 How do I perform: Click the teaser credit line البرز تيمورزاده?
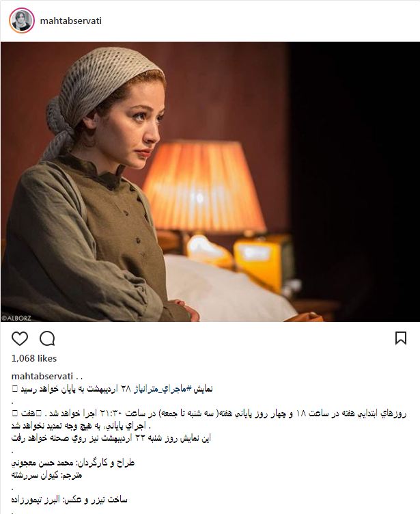[69, 500]
